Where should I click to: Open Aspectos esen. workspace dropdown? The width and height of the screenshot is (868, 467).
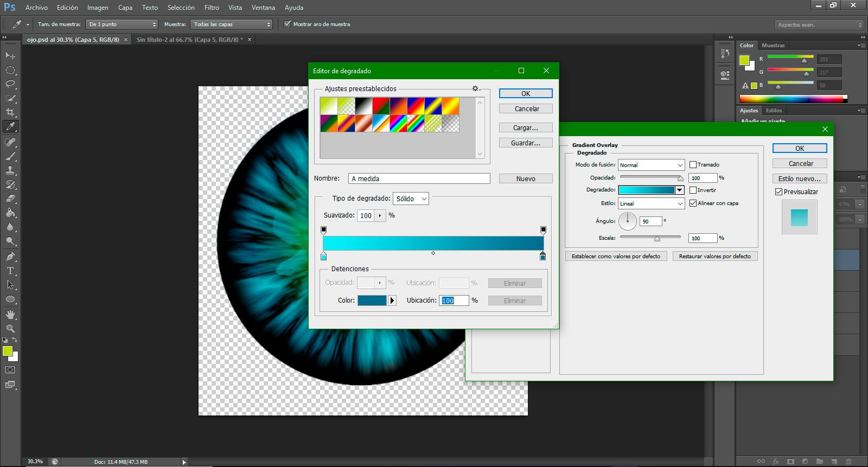click(819, 24)
